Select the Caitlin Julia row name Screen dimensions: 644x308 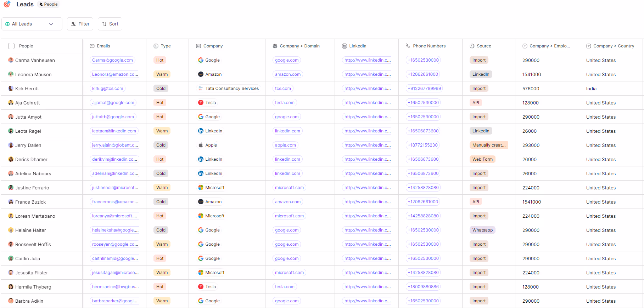pos(28,259)
